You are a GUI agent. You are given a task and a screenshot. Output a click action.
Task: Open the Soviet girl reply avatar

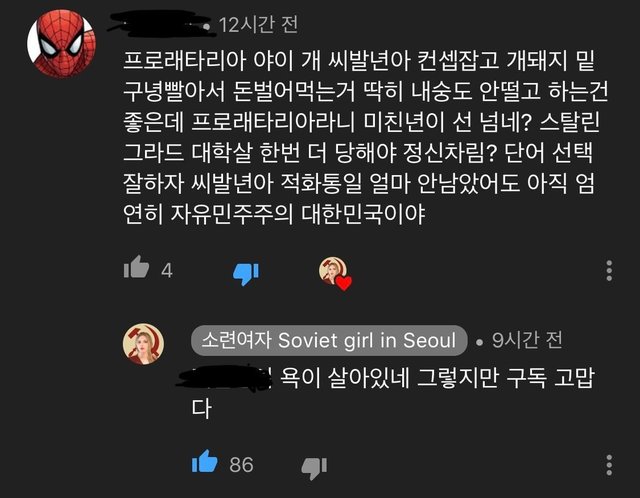[x=144, y=344]
